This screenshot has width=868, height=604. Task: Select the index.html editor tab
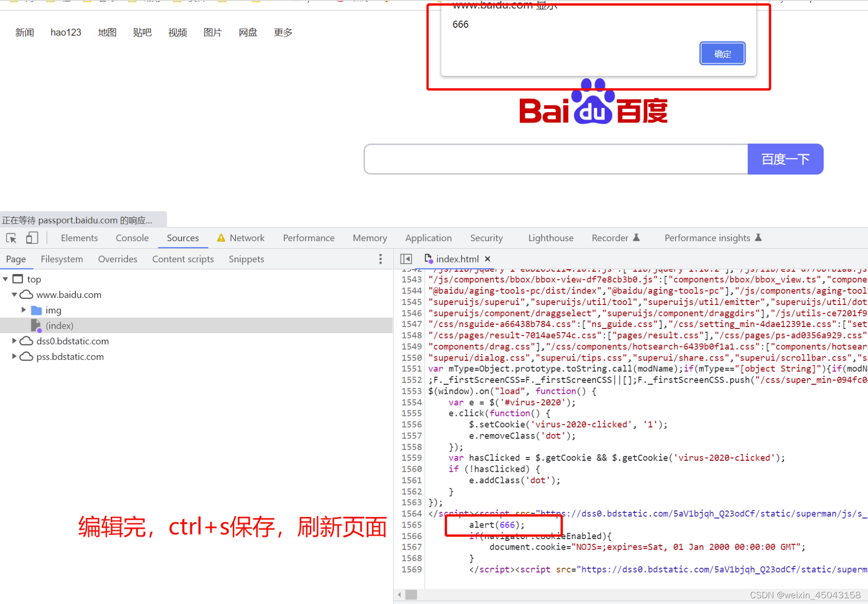click(457, 259)
